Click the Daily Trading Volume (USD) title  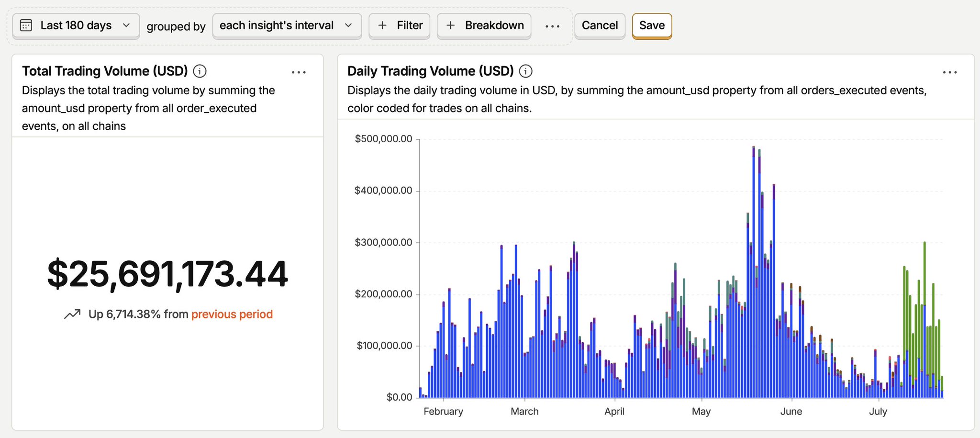click(431, 71)
